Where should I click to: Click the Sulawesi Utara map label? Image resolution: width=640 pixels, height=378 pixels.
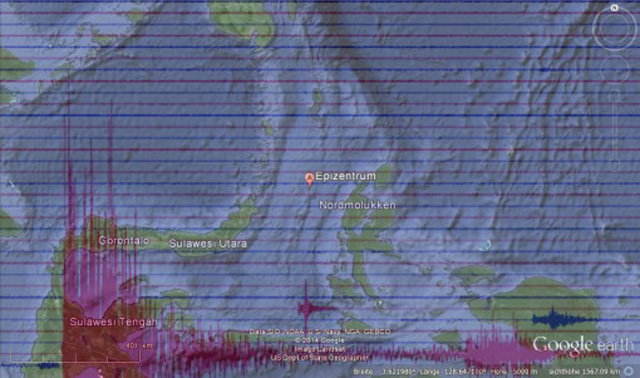click(208, 244)
